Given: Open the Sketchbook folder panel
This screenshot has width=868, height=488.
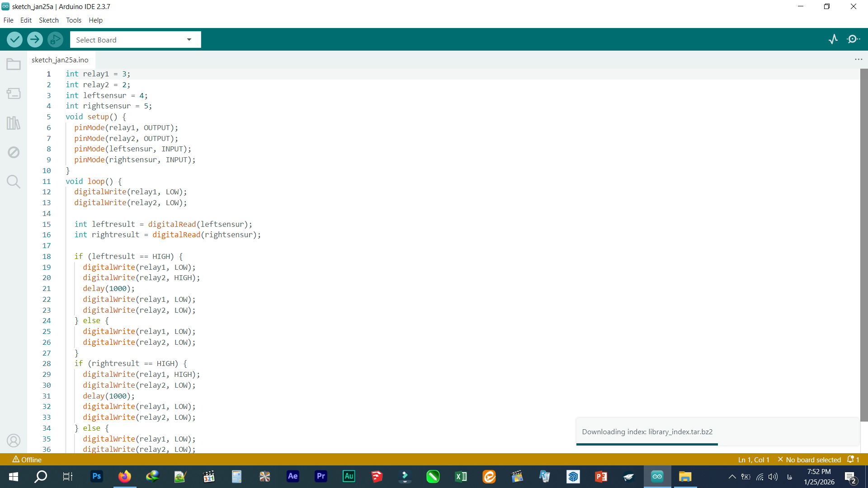Looking at the screenshot, I should [14, 65].
